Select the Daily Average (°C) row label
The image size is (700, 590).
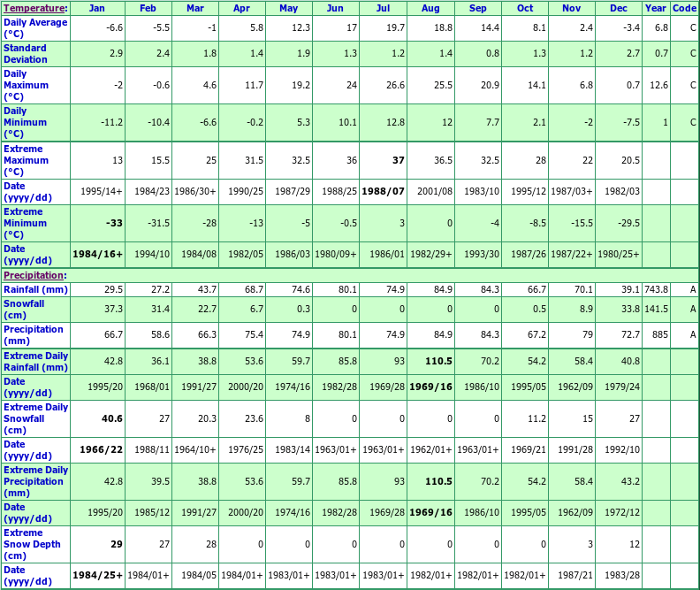point(35,28)
